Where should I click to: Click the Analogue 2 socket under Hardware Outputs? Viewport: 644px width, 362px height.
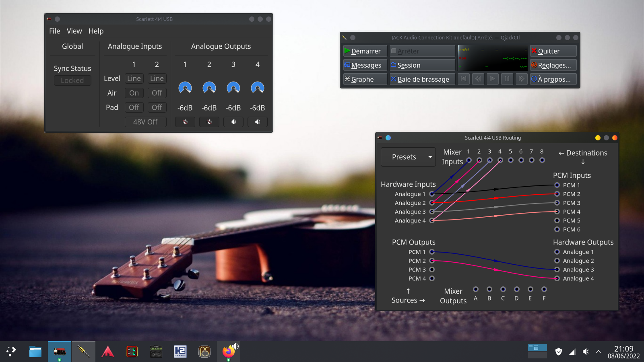point(557,261)
